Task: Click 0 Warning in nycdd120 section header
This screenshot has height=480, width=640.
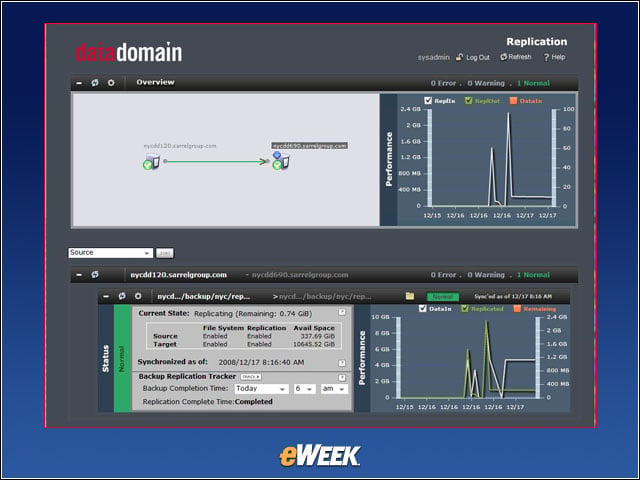Action: 486,275
